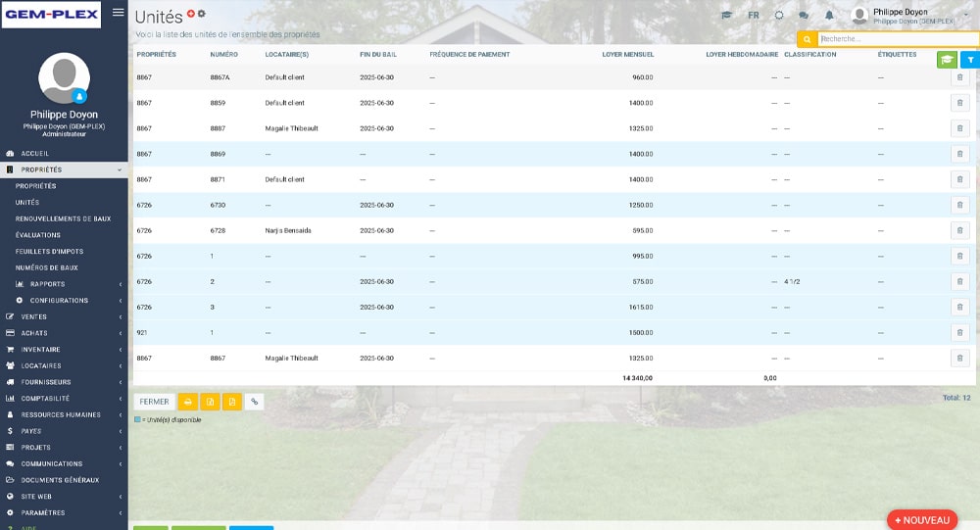Open the chat messages icon in header
Viewport: 980px width, 530px height.
pyautogui.click(x=805, y=16)
